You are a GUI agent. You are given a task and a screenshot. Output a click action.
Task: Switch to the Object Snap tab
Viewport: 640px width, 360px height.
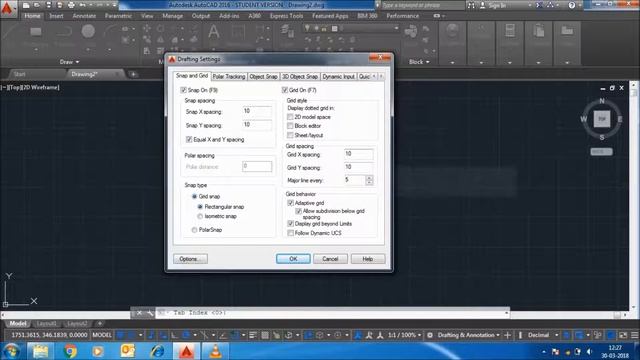pos(263,77)
